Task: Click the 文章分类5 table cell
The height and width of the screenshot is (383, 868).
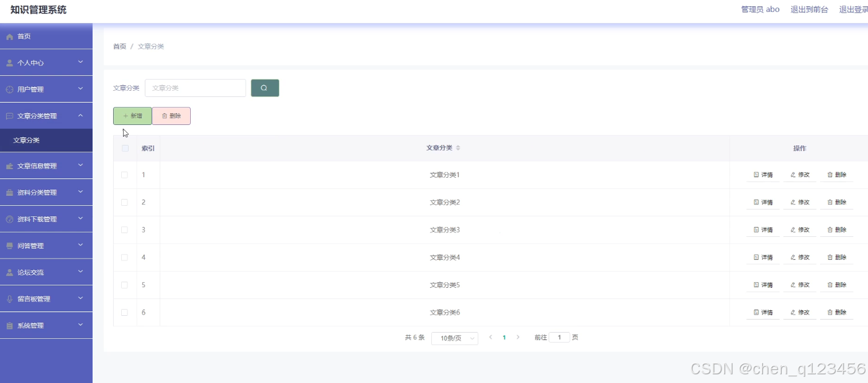Action: tap(445, 285)
